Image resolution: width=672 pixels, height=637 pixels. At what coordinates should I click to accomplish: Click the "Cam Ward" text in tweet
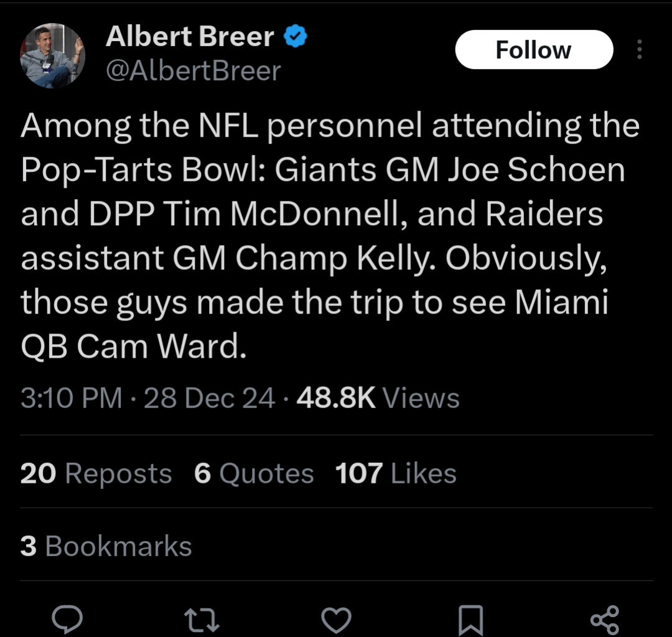click(x=158, y=346)
